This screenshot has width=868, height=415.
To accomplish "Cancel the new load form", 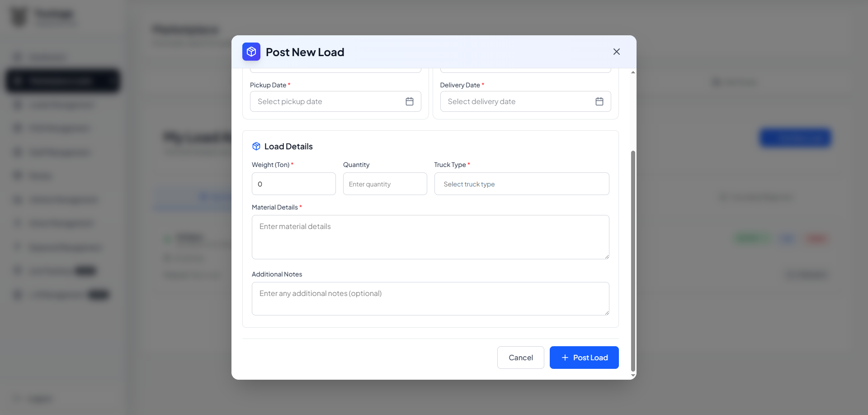I will 521,358.
